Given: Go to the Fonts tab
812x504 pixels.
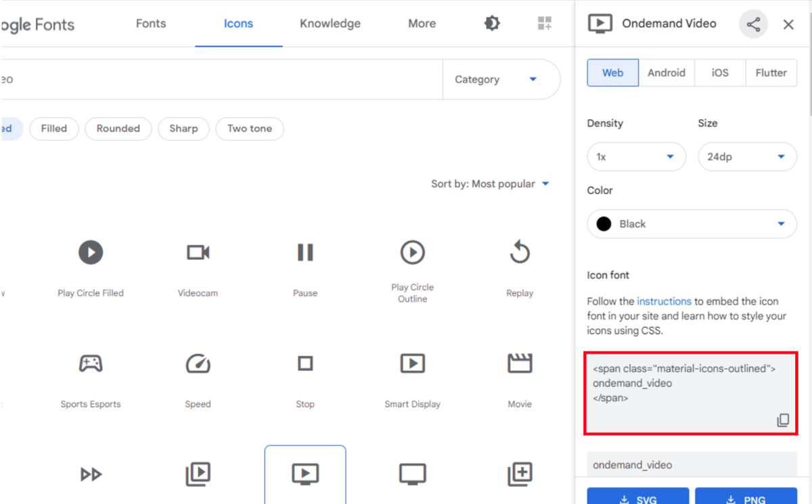Looking at the screenshot, I should [x=151, y=24].
